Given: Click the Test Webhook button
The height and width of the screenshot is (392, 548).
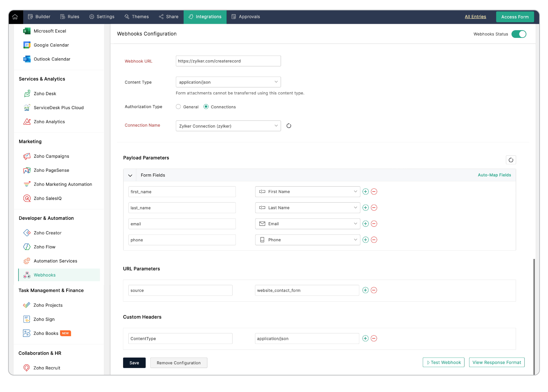Looking at the screenshot, I should click(x=443, y=362).
